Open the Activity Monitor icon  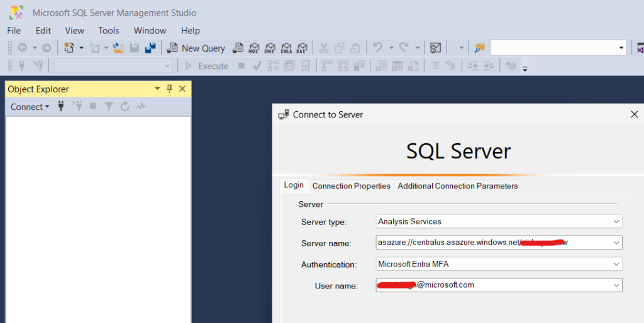[x=435, y=48]
